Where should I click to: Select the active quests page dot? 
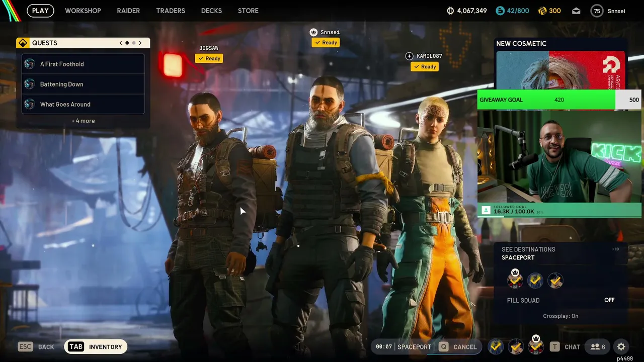click(x=127, y=43)
